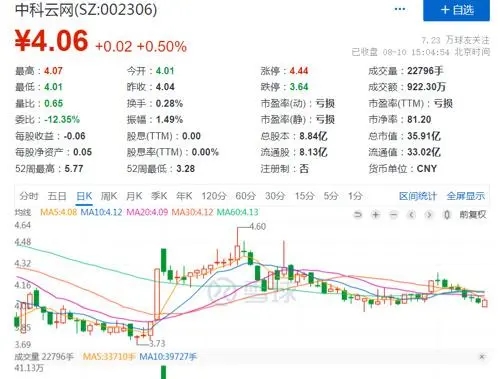Click the 3.73 low marker on chart

(x=157, y=343)
